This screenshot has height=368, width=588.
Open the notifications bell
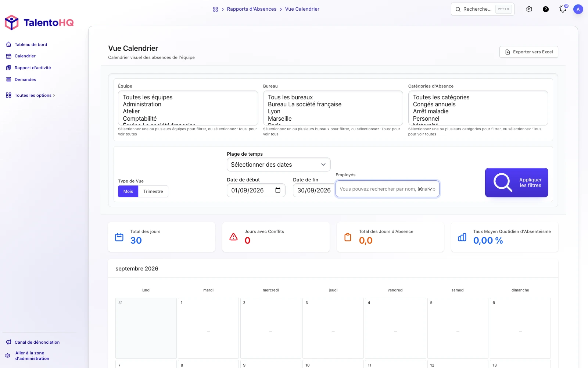coord(563,9)
